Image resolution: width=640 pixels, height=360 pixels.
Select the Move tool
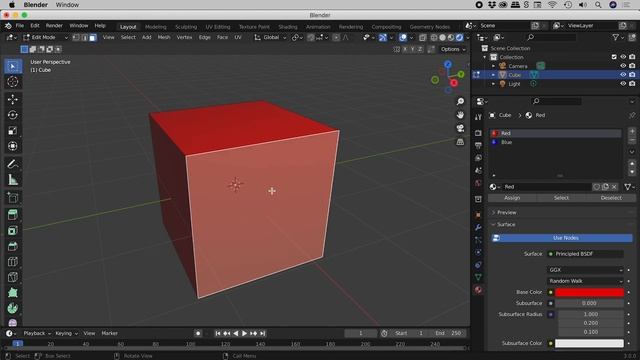click(13, 99)
